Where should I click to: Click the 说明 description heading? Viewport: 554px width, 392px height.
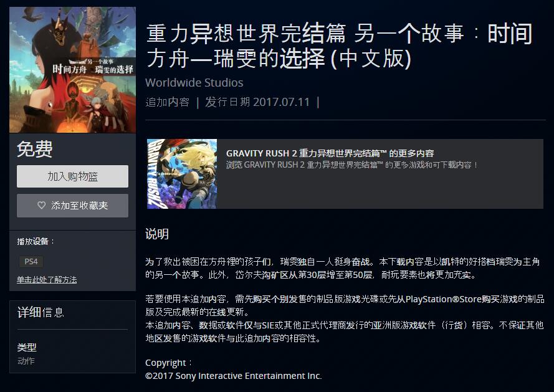157,234
